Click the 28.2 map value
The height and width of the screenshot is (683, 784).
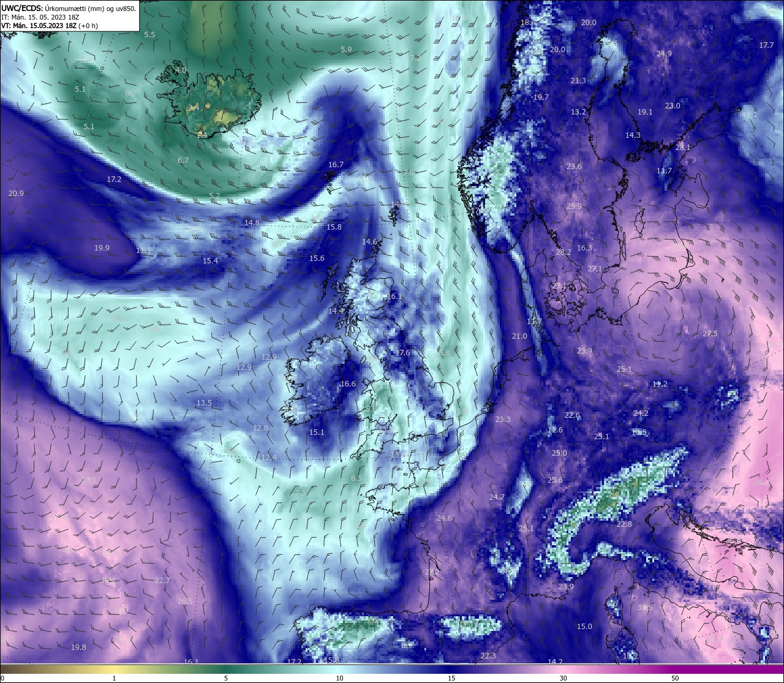563,252
